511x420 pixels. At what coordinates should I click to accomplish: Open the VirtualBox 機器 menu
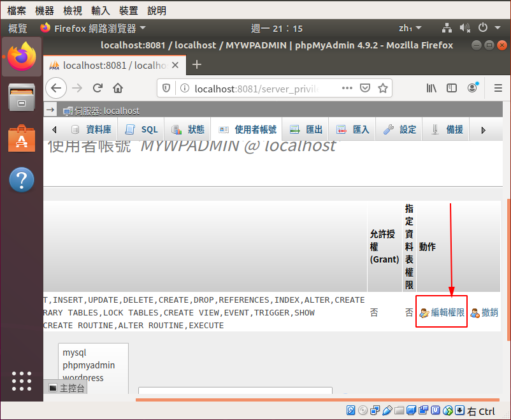tap(45, 10)
